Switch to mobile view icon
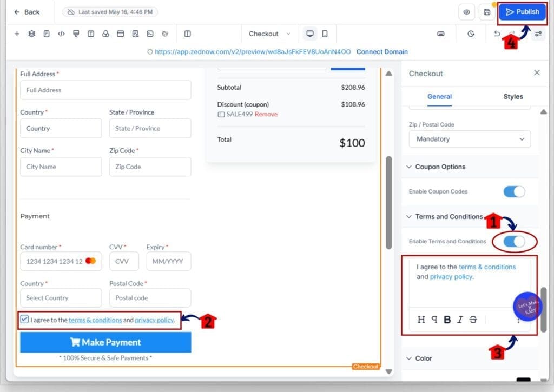Viewport: 554px width, 392px height. click(x=325, y=34)
